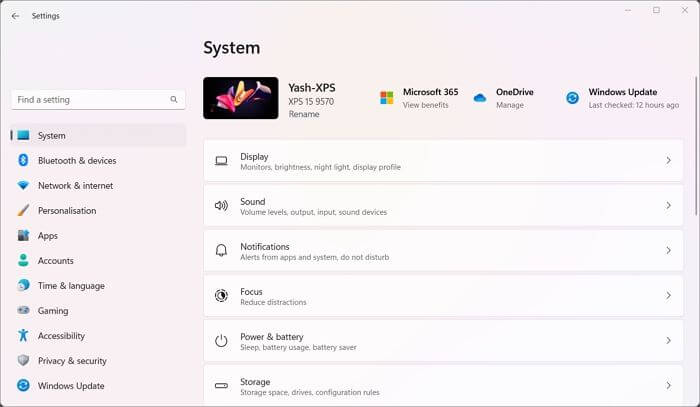Click the Accessibility figure icon
The height and width of the screenshot is (407, 700).
click(23, 335)
